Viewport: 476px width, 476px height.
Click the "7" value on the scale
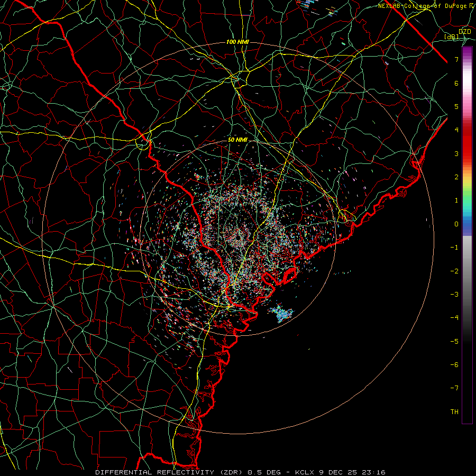456,59
